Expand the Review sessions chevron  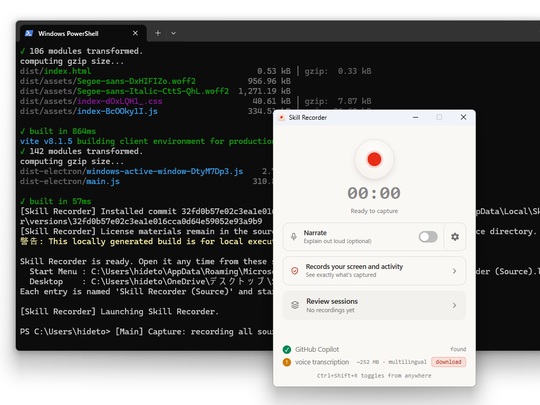(x=455, y=305)
